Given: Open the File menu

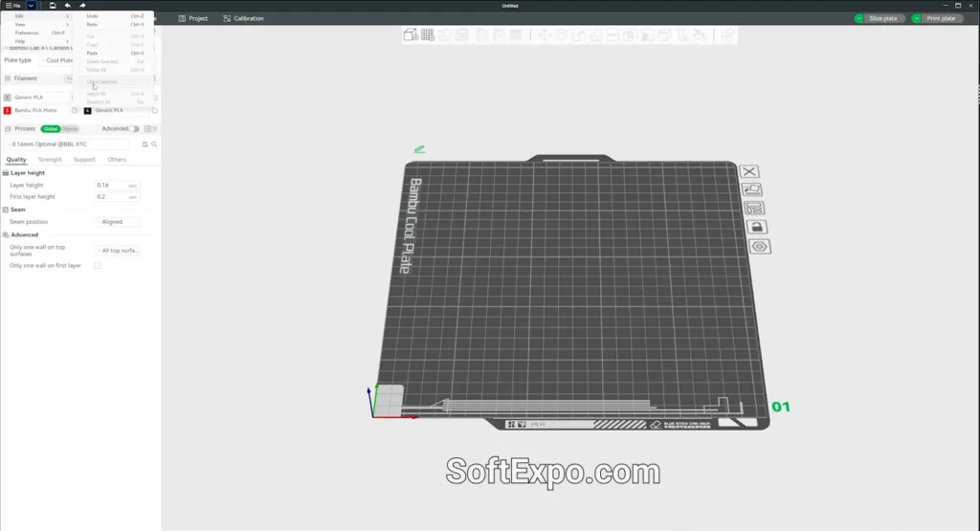Looking at the screenshot, I should click(x=13, y=5).
